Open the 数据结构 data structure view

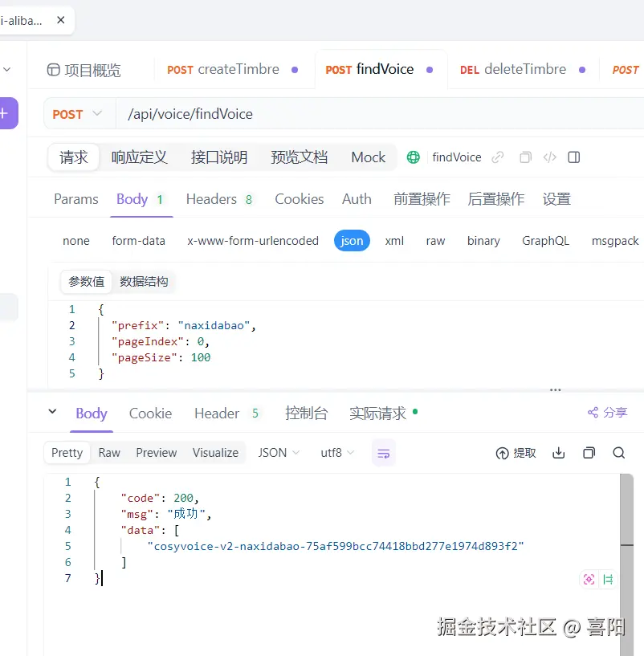144,281
